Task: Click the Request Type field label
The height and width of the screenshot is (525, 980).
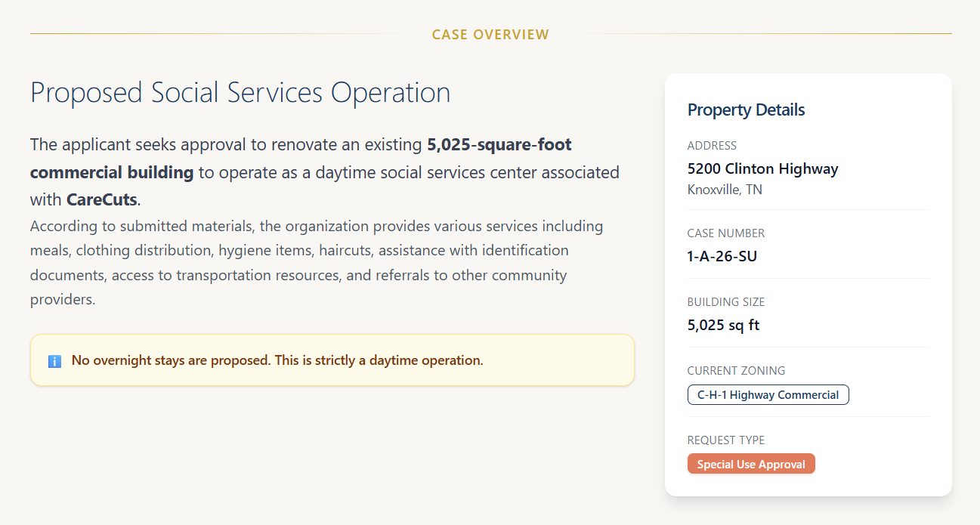Action: click(x=725, y=440)
